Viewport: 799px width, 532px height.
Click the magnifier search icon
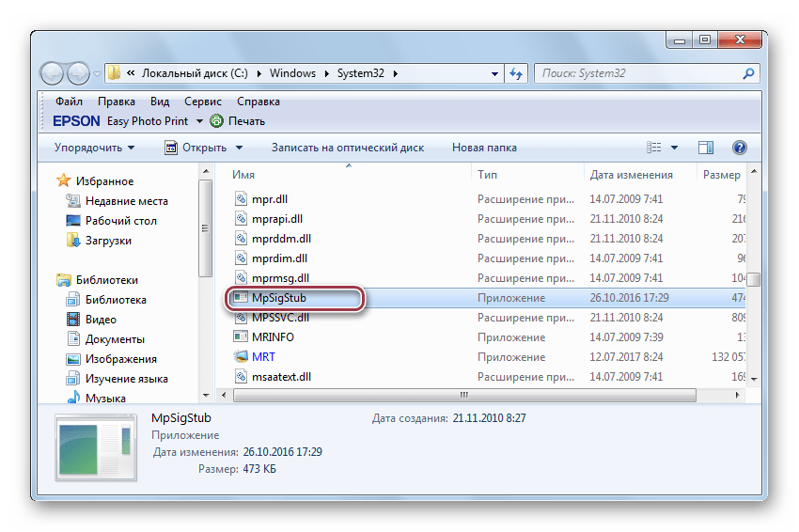[748, 73]
